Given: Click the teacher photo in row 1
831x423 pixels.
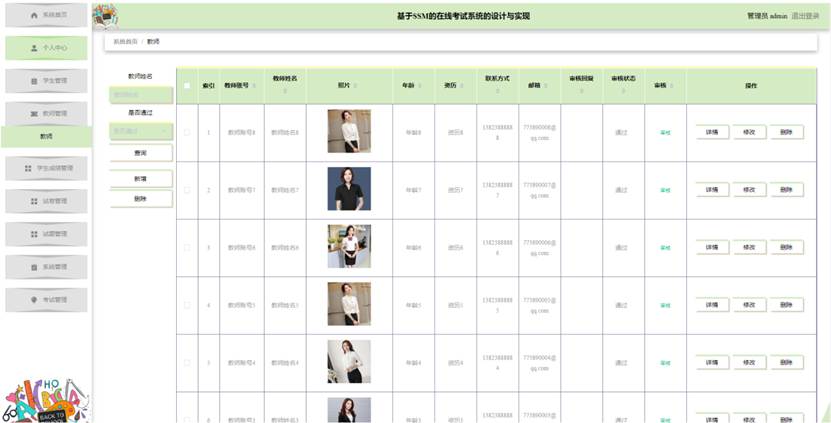Looking at the screenshot, I should click(x=349, y=131).
